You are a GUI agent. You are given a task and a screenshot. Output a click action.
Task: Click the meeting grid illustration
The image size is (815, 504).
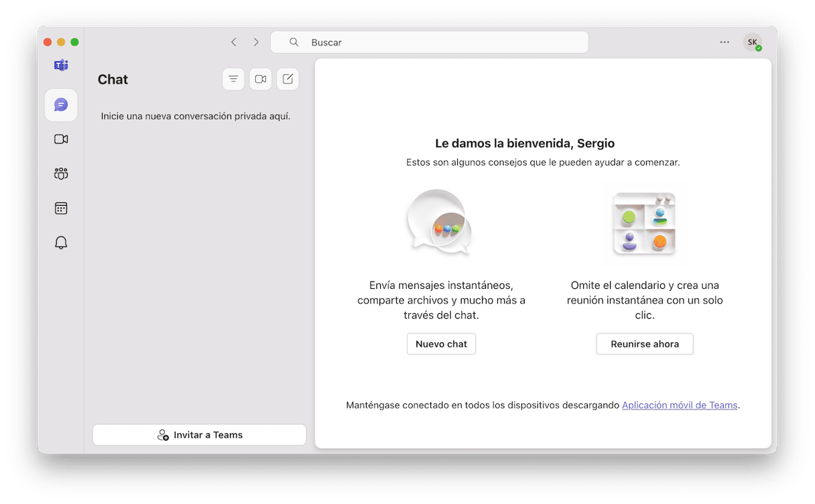click(644, 224)
